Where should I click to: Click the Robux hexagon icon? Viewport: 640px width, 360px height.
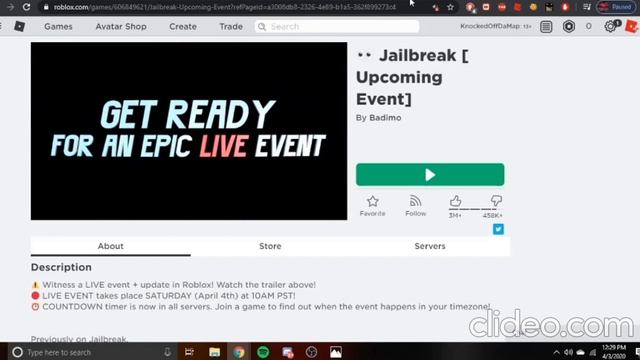(x=569, y=27)
